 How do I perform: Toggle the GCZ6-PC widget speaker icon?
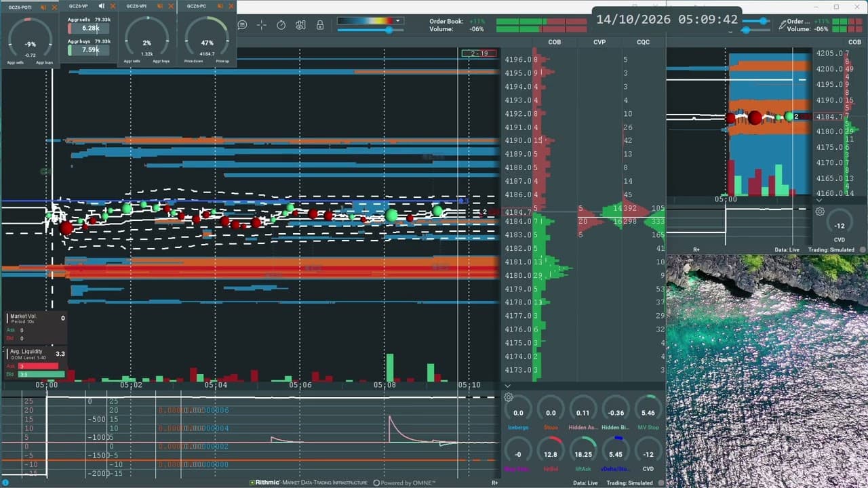coord(220,6)
